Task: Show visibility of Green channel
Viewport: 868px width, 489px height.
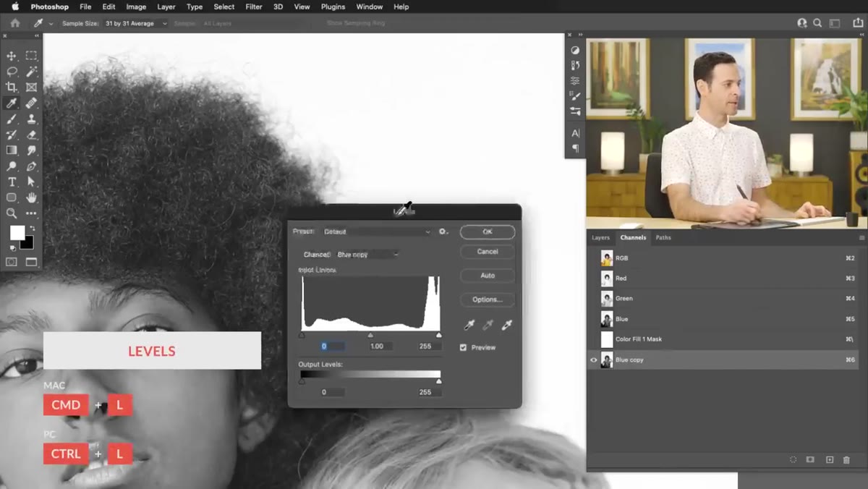Action: tap(594, 298)
